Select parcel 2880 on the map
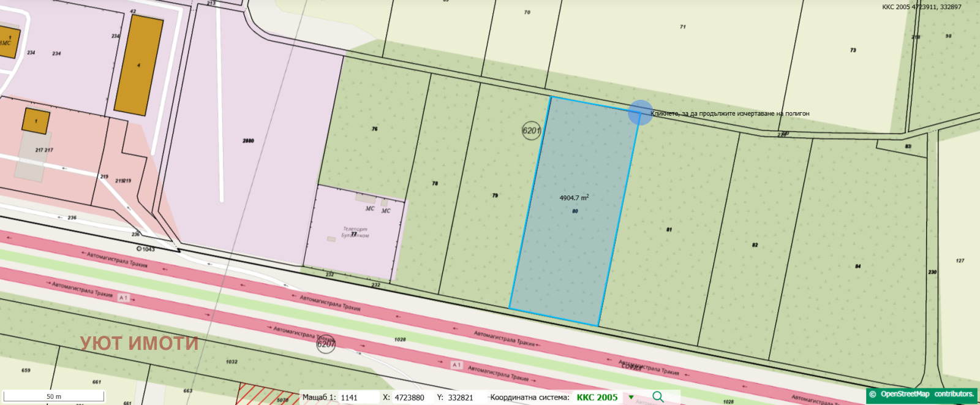Image resolution: width=980 pixels, height=405 pixels. [248, 141]
